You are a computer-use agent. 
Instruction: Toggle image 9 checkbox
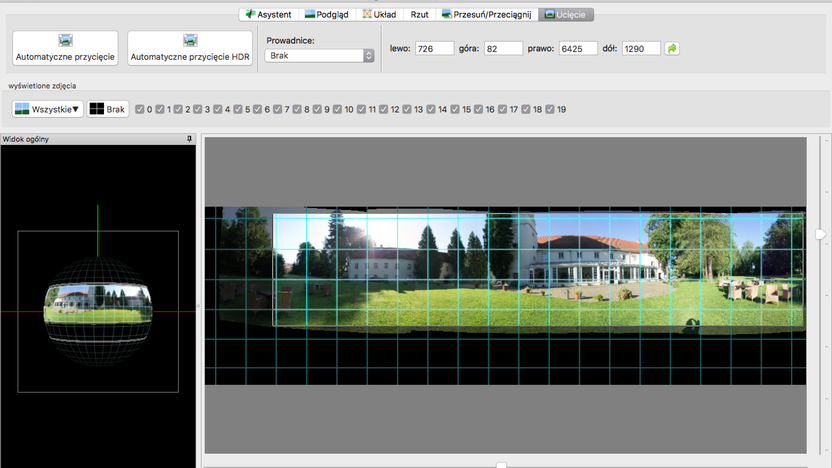click(317, 109)
